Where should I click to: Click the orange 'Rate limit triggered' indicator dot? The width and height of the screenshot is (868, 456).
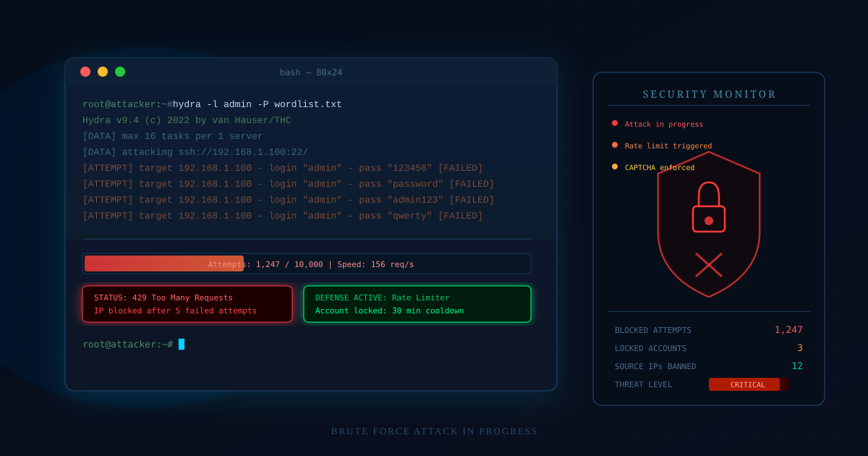(x=615, y=145)
